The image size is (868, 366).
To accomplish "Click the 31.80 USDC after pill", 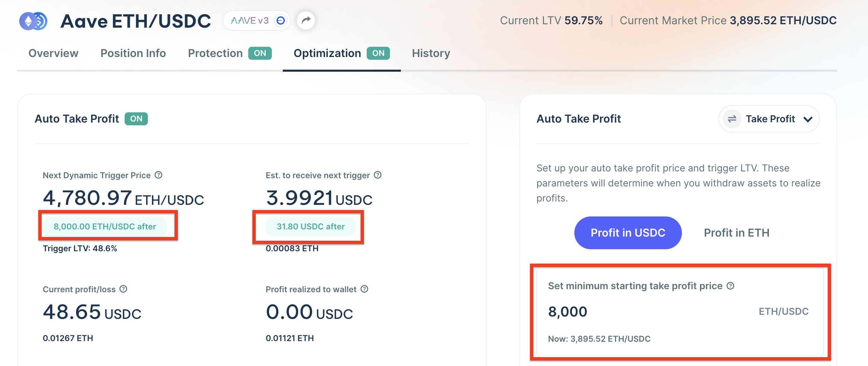I will [310, 226].
